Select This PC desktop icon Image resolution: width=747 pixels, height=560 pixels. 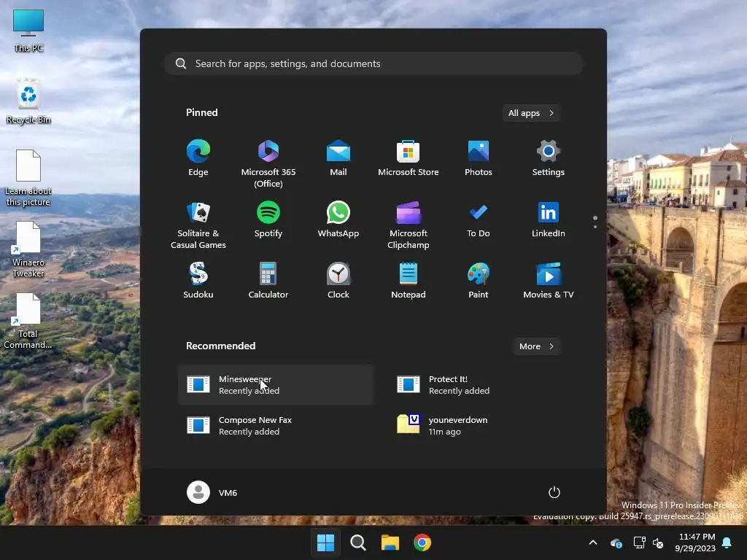28,31
